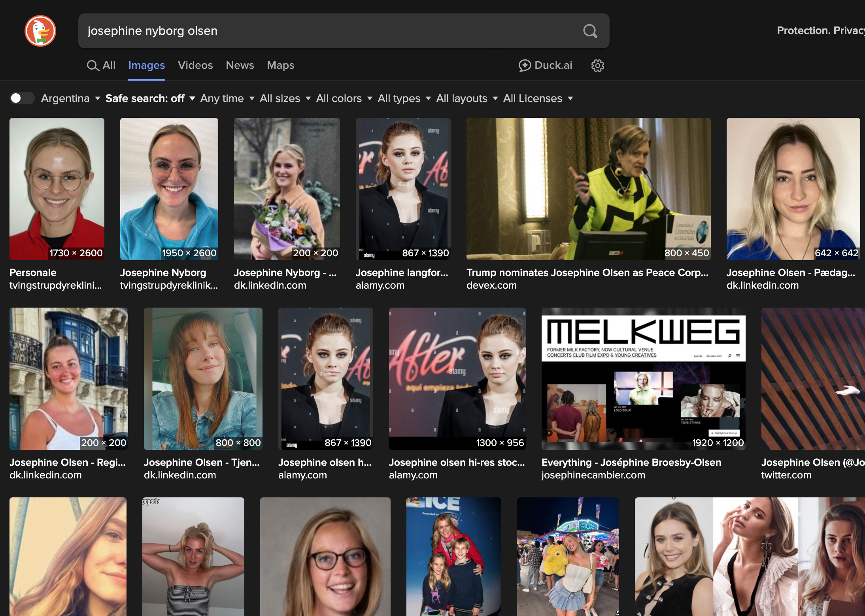
Task: Click the search magnifier icon in search box
Action: pyautogui.click(x=590, y=31)
